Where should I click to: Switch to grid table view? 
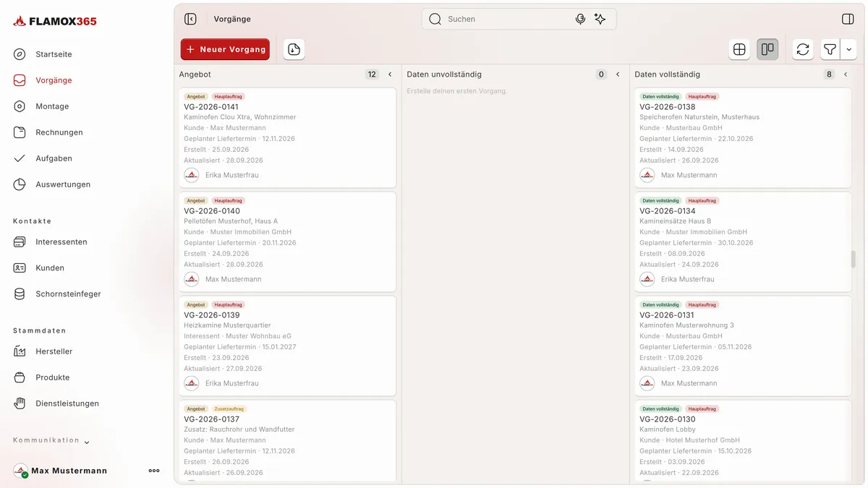click(x=739, y=49)
